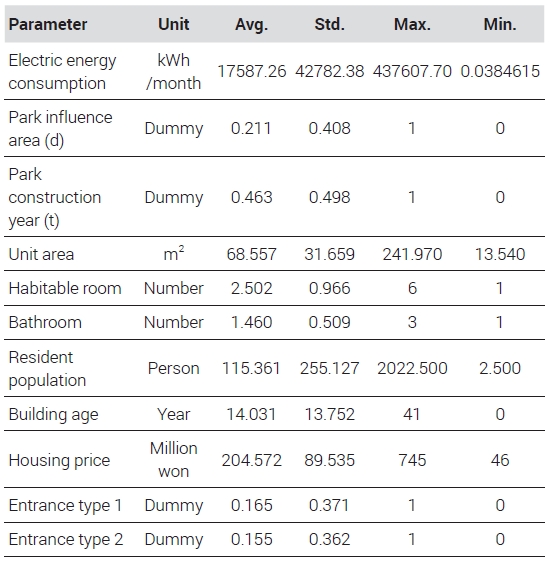The image size is (549, 563).
Task: Select the Building age std value 13.752
Action: 329,414
